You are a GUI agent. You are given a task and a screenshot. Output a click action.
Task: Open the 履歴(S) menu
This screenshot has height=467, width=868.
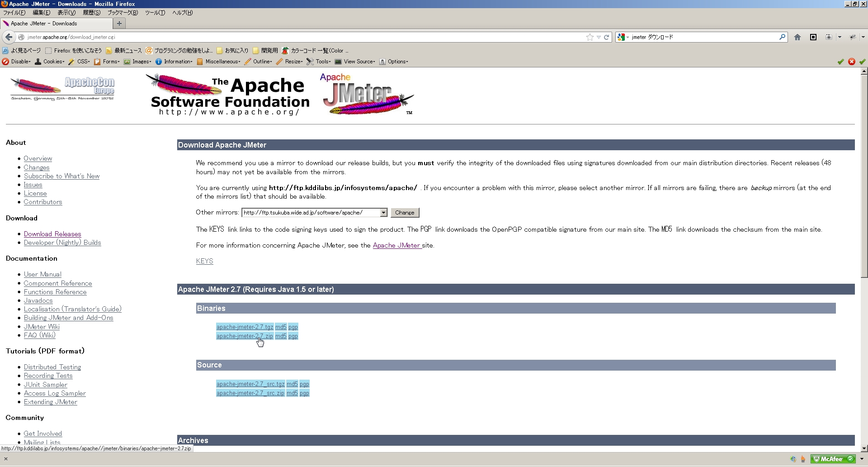[91, 13]
